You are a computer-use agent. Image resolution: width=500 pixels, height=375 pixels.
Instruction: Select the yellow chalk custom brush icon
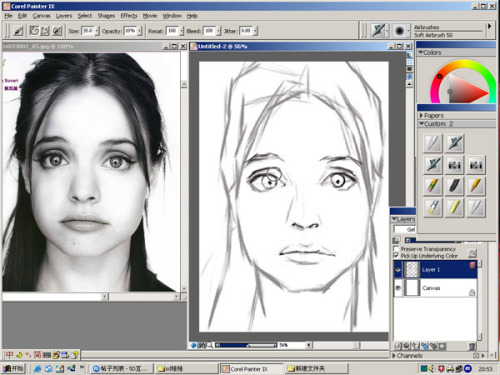[x=454, y=208]
